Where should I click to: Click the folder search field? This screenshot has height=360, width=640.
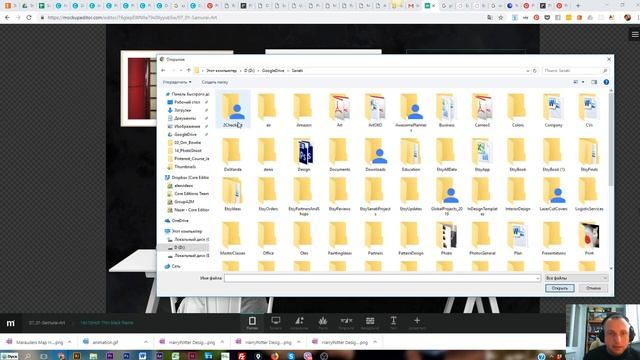pyautogui.click(x=576, y=71)
